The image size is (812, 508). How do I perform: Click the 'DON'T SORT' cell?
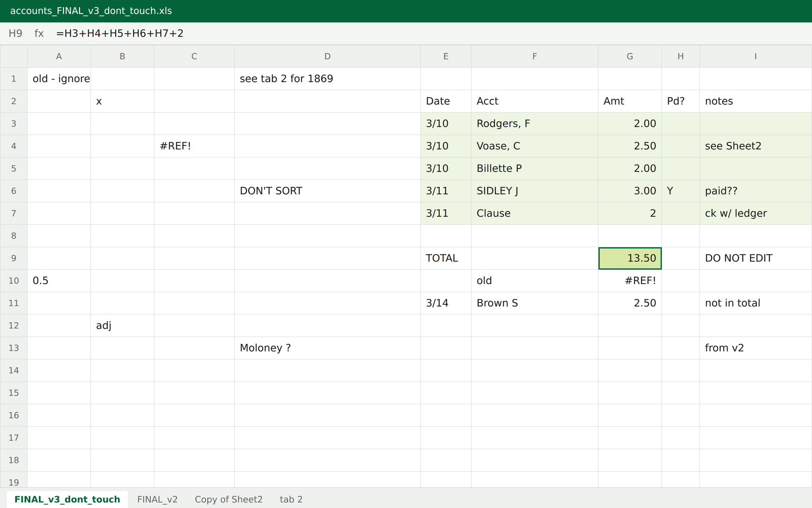point(327,191)
